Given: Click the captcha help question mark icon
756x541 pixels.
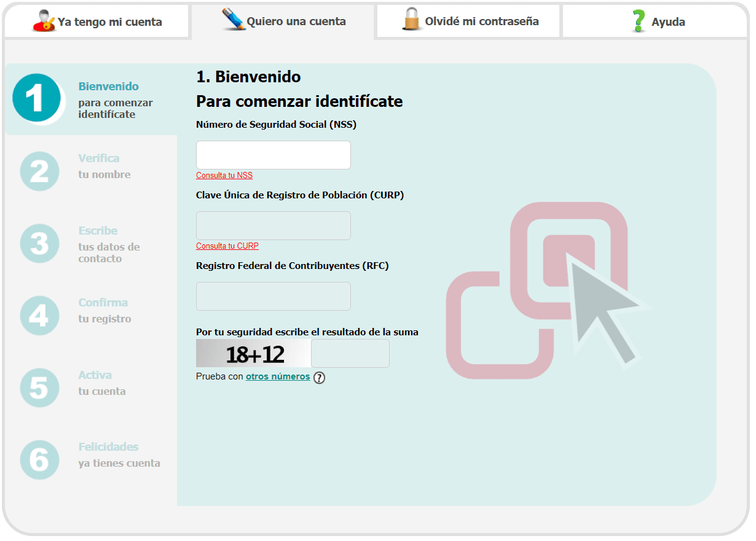Looking at the screenshot, I should tap(319, 378).
